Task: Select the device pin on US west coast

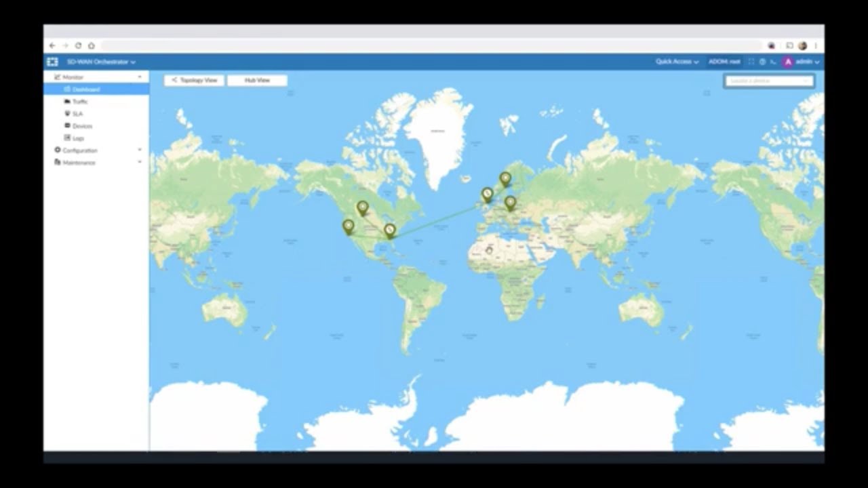Action: (349, 227)
